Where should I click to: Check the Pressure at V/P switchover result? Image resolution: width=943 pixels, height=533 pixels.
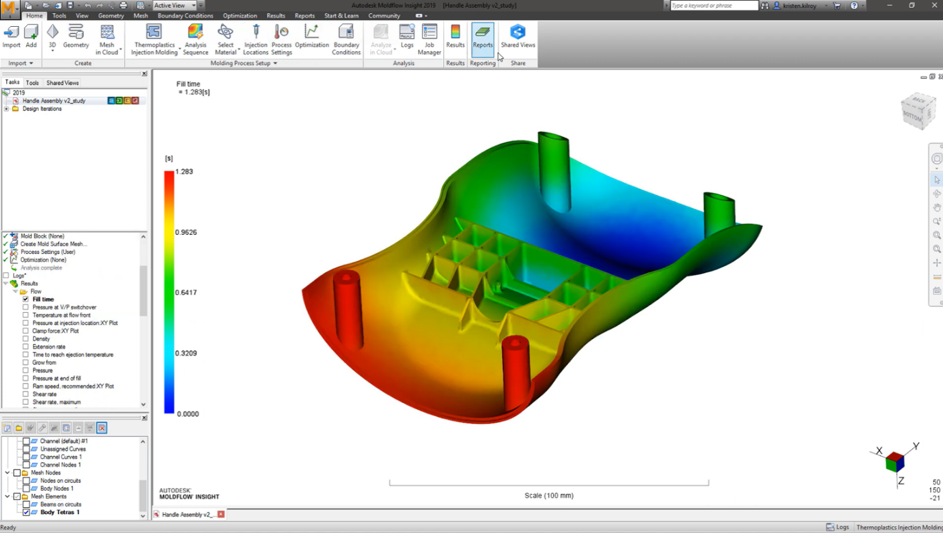(x=26, y=307)
